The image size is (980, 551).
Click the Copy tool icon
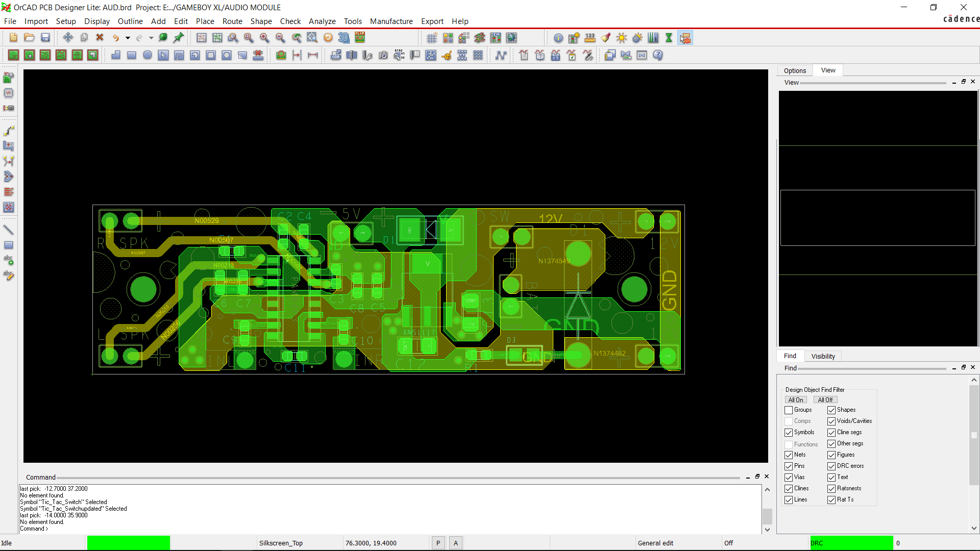coord(84,38)
